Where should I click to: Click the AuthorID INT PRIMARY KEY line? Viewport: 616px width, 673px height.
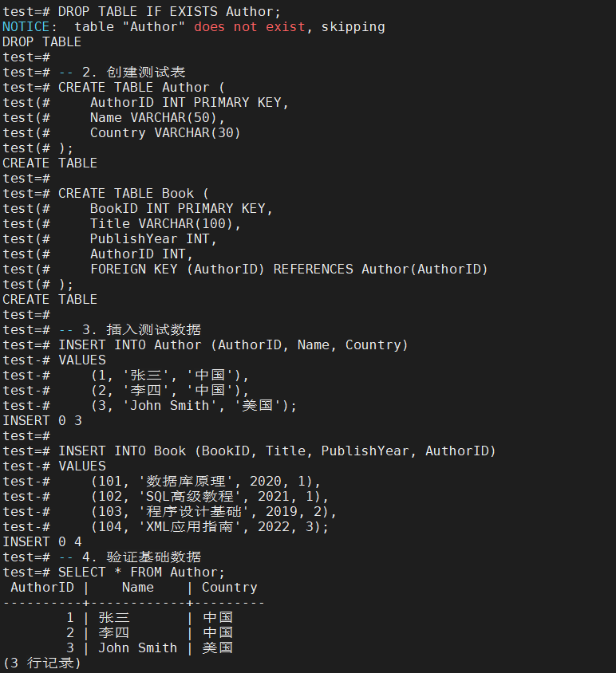pyautogui.click(x=189, y=103)
